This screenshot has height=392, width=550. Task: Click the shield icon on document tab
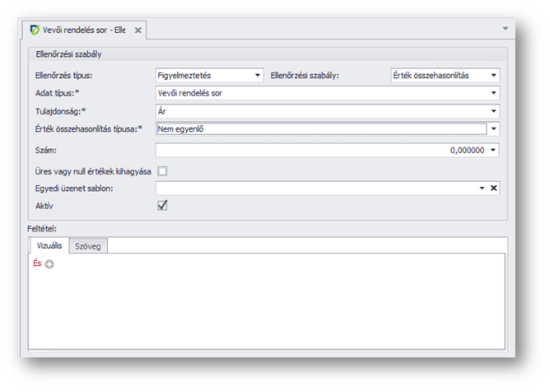34,30
